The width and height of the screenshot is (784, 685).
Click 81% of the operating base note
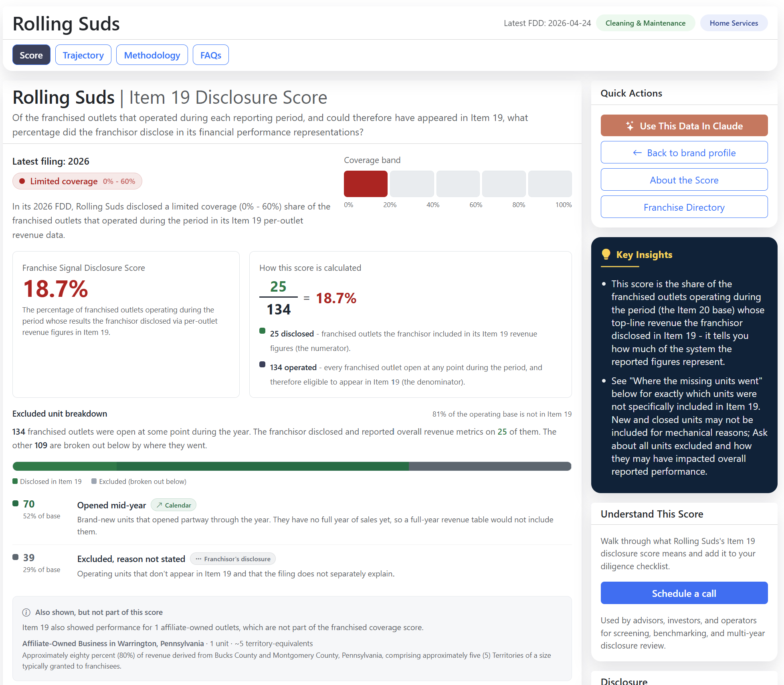[x=502, y=414]
